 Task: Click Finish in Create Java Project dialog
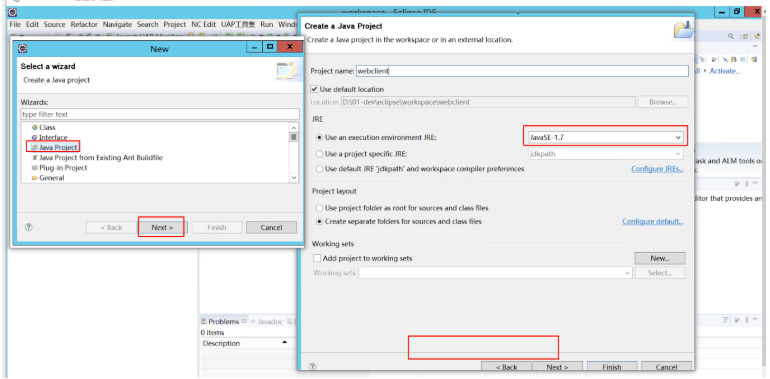click(611, 367)
